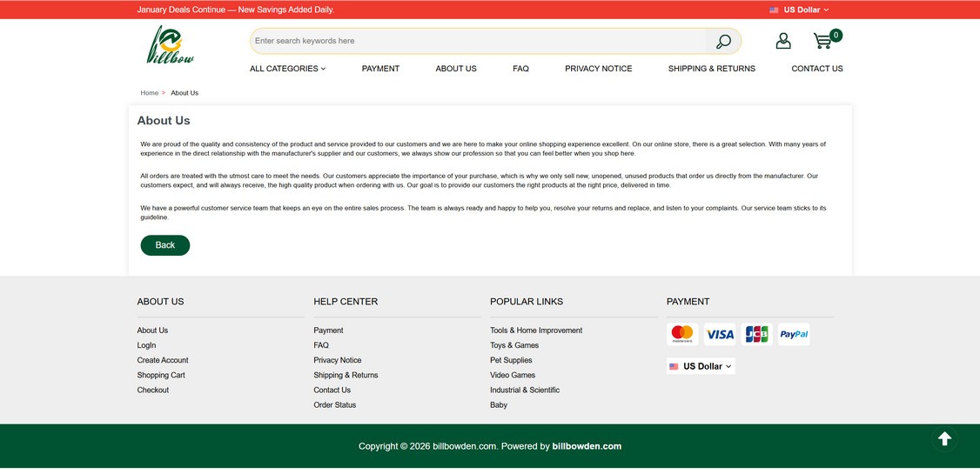Screen dimensions: 980x474
Task: Click the January Deals Continue banner text
Action: point(236,10)
